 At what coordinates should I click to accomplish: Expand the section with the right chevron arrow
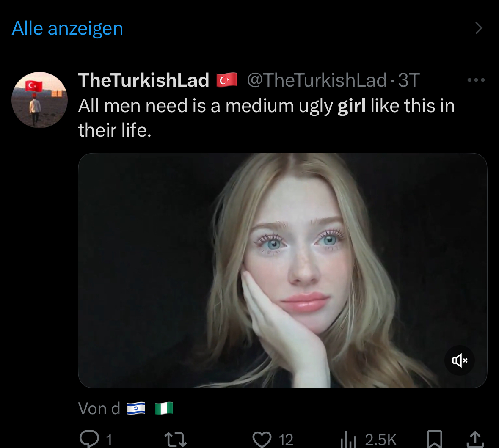pyautogui.click(x=479, y=28)
